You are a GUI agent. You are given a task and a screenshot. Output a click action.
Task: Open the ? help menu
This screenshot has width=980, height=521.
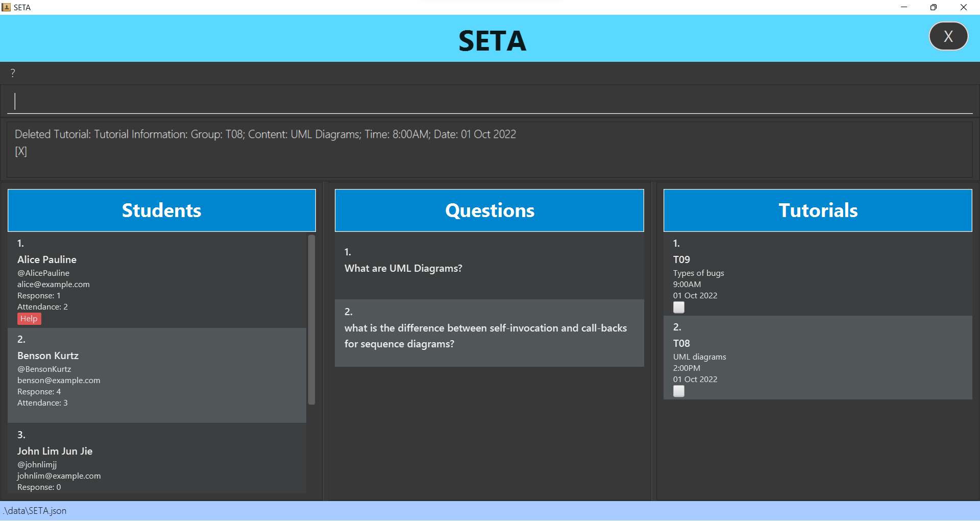click(13, 73)
